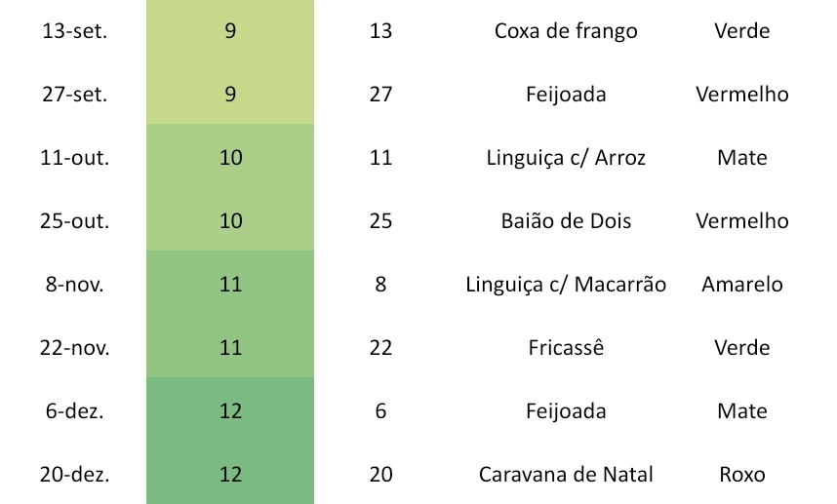The width and height of the screenshot is (837, 504).
Task: Select month cell 9 beside 13-set.
Action: (230, 30)
